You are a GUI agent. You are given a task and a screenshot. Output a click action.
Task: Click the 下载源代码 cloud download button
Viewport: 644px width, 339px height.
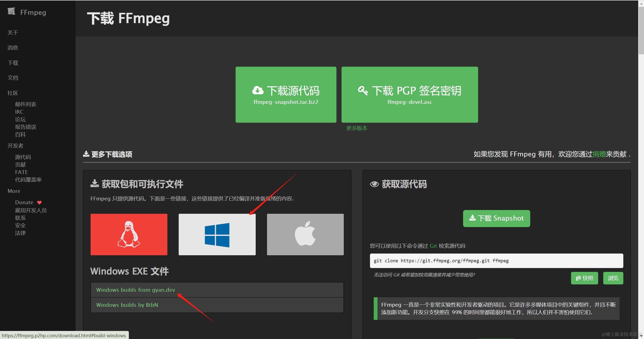coord(286,95)
